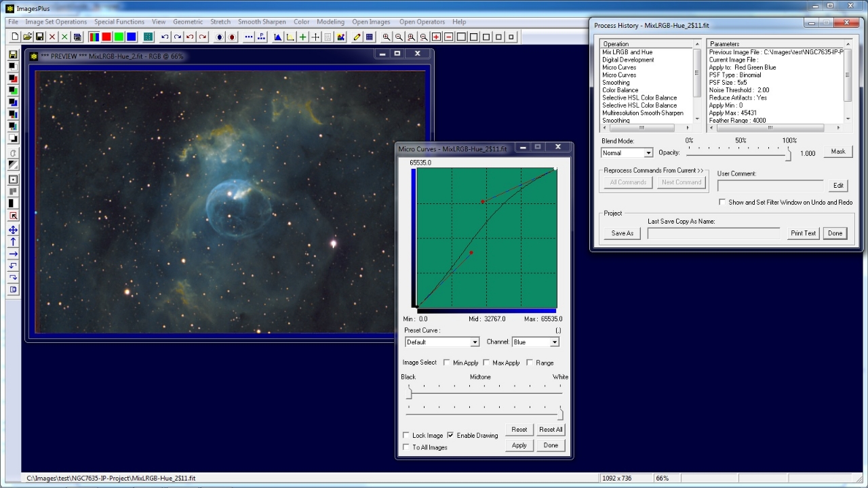Toggle the Range checkbox
Image resolution: width=868 pixels, height=488 pixels.
[x=530, y=363]
